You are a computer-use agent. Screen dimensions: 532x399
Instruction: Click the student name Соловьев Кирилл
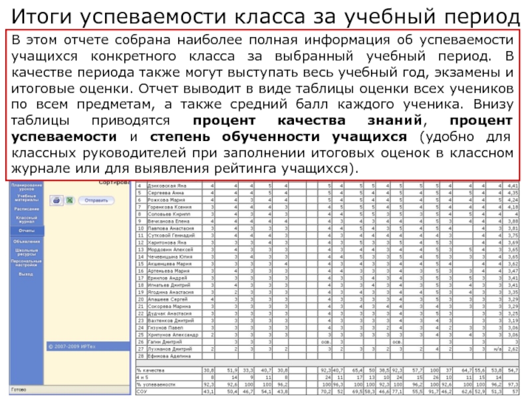pyautogui.click(x=169, y=214)
